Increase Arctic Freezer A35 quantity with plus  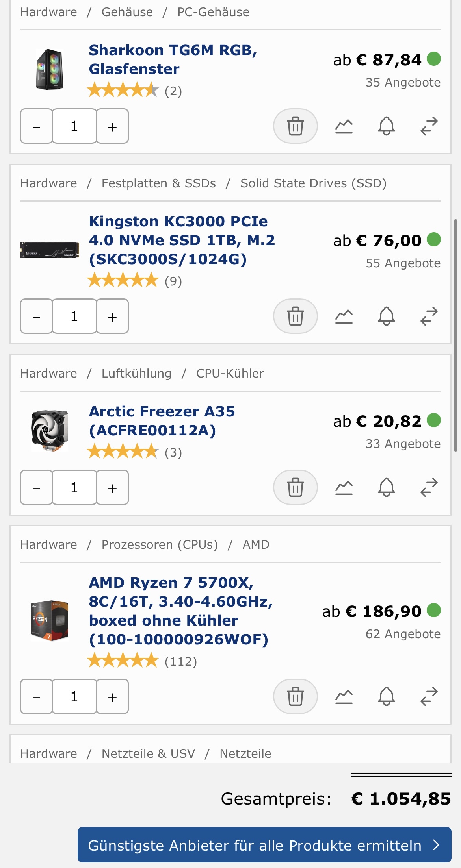(112, 487)
